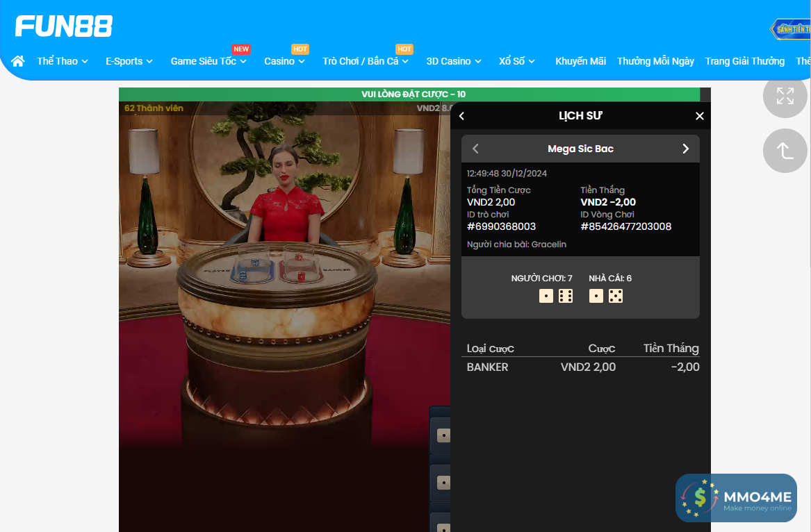Screen dimensions: 811x532
Task: Go to the home page icon
Action: click(x=17, y=61)
